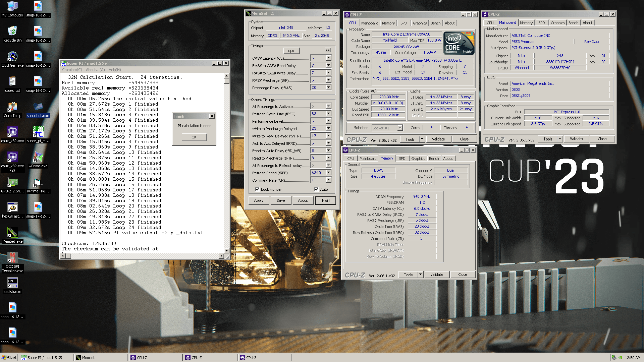Click DRAM Frequency 940.0 MHz field
Screen dimensions: 644x362
(422, 196)
